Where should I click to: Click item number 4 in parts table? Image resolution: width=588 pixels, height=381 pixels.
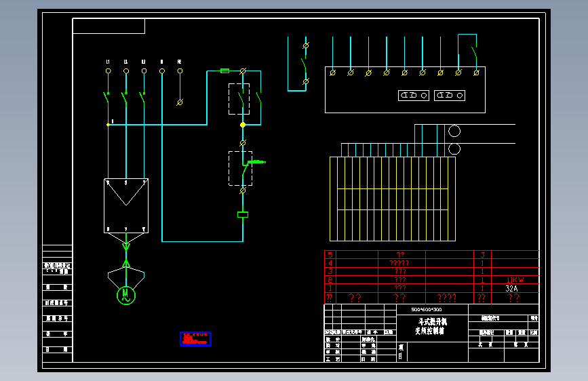click(330, 263)
